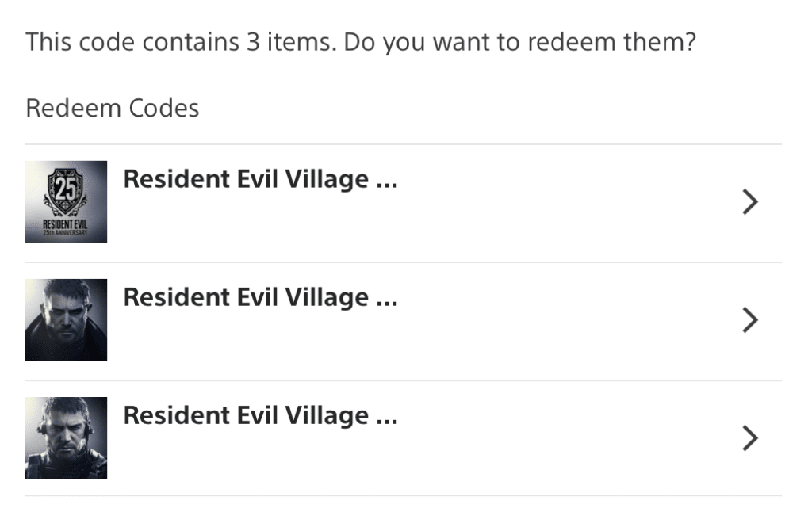Expand second Resident Evil Village item chevron

750,320
